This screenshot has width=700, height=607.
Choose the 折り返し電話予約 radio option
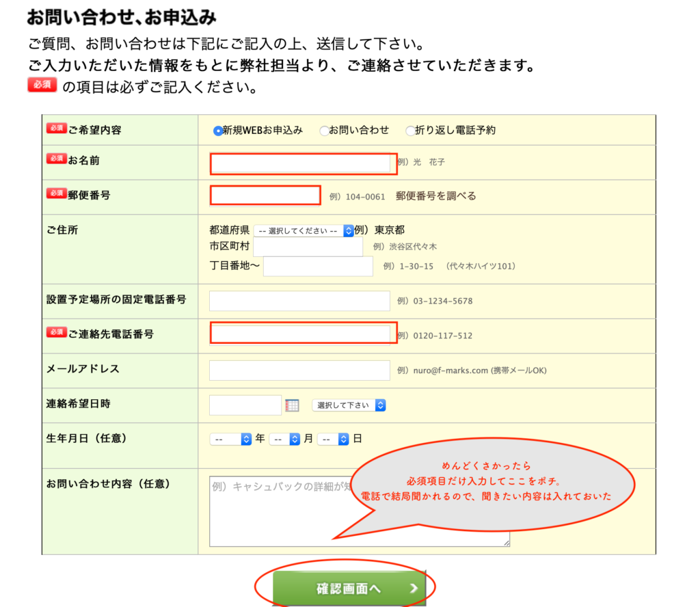410,131
